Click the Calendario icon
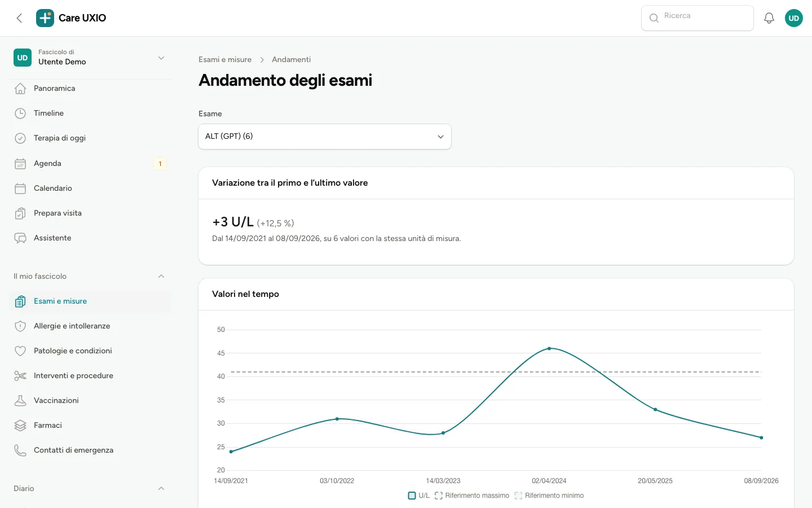The width and height of the screenshot is (812, 508). point(20,189)
